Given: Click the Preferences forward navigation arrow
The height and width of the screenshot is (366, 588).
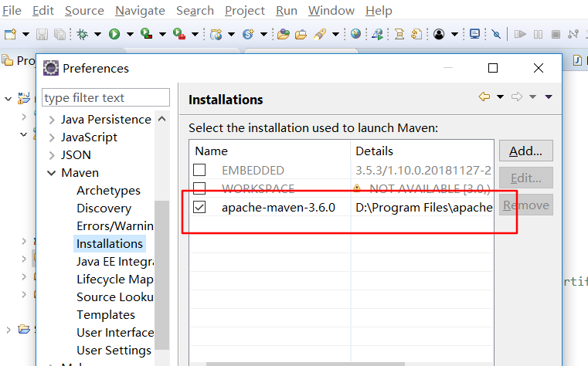Looking at the screenshot, I should (517, 97).
